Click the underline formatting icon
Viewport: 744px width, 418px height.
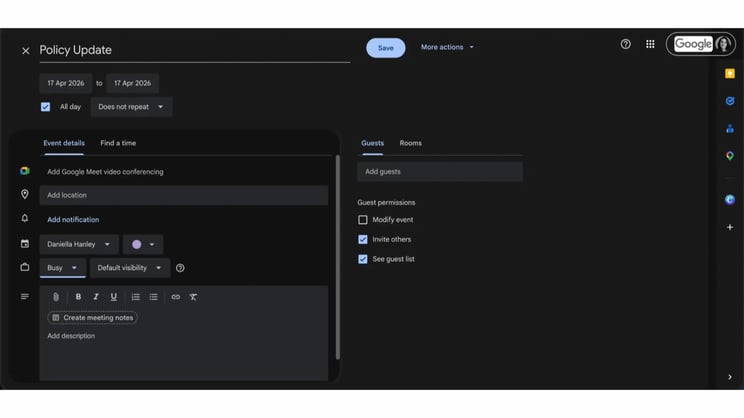(114, 297)
